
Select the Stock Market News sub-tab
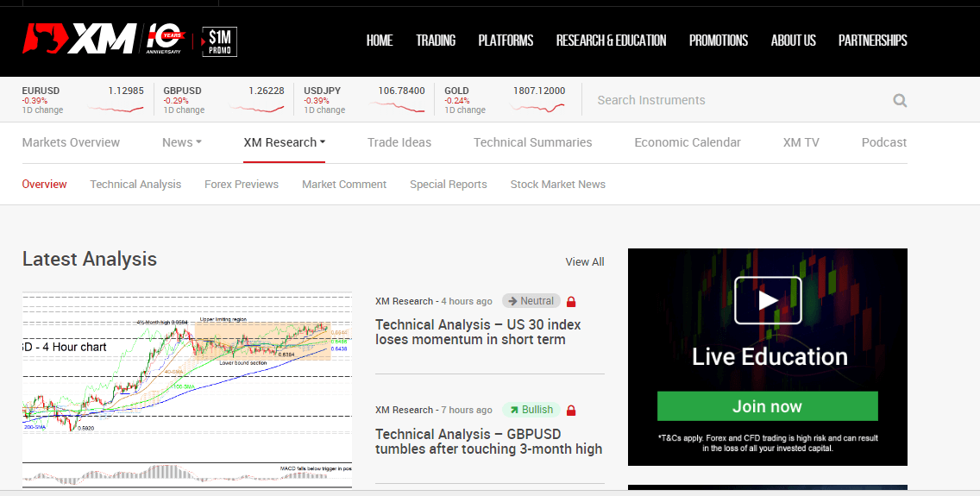pyautogui.click(x=557, y=185)
